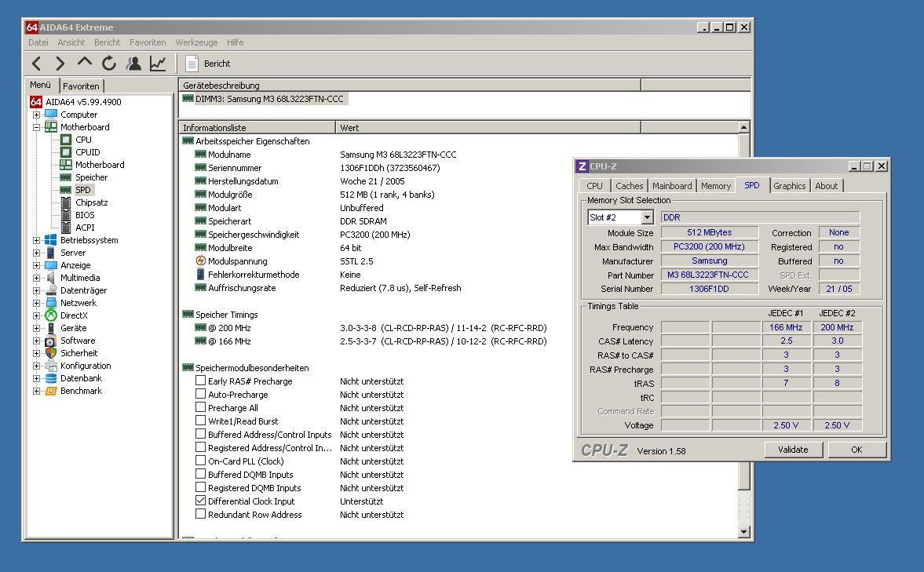Click the Forward arrow in AIDA64 toolbar

pyautogui.click(x=60, y=64)
